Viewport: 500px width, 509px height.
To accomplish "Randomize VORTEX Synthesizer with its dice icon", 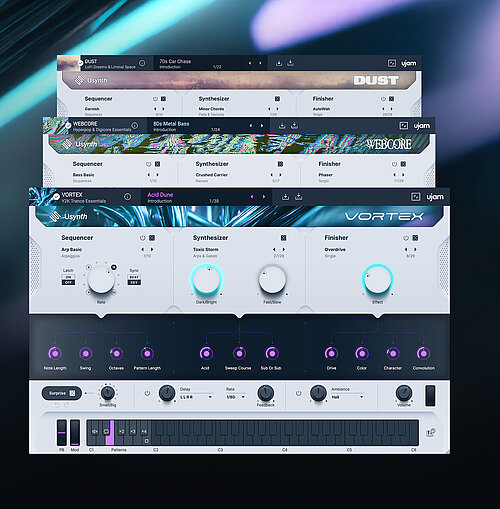I will tap(283, 238).
